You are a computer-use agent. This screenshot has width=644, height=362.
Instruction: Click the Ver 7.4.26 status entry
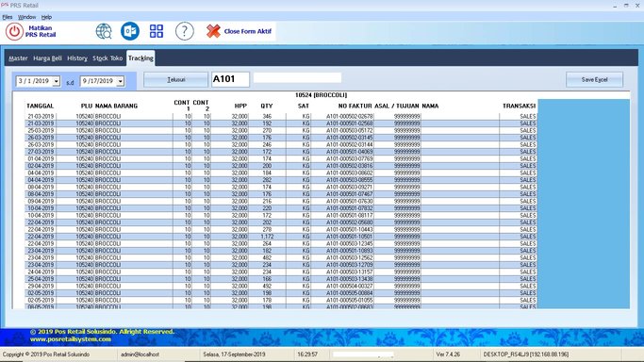tap(448, 354)
